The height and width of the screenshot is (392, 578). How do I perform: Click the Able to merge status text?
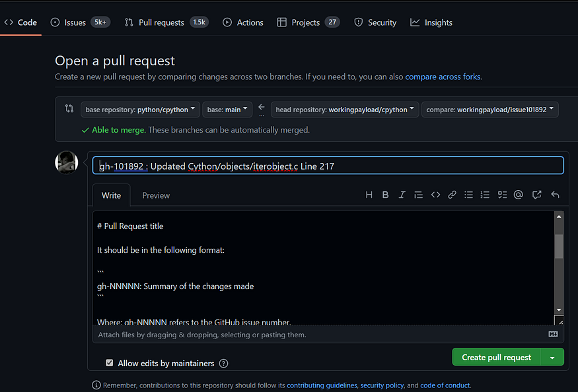coord(119,130)
